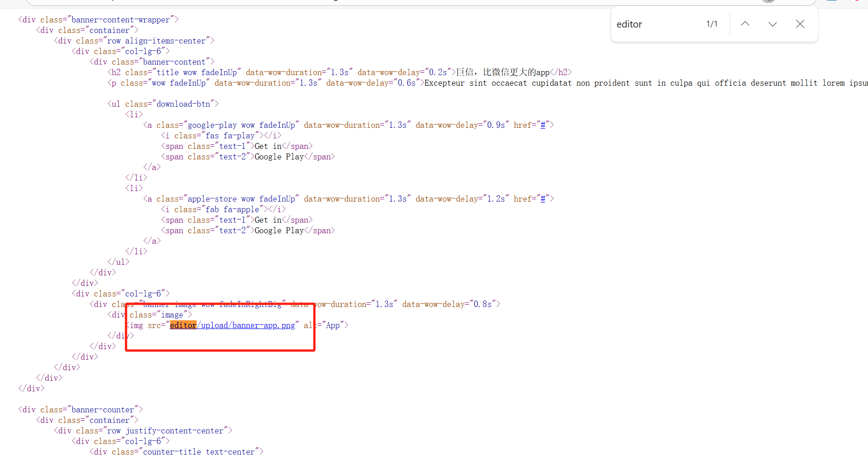The width and height of the screenshot is (868, 455).
Task: Click the "counter-title text-center" div line
Action: click(x=177, y=451)
